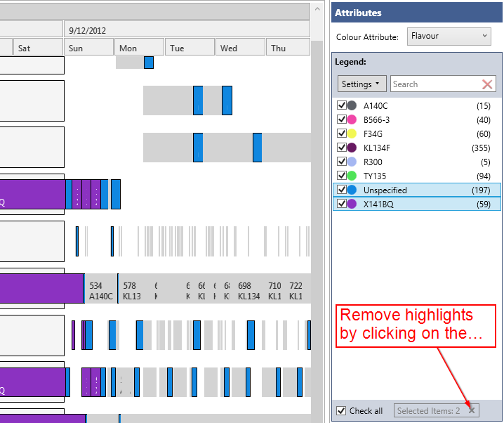Click the TY135 green colour circle

point(352,176)
